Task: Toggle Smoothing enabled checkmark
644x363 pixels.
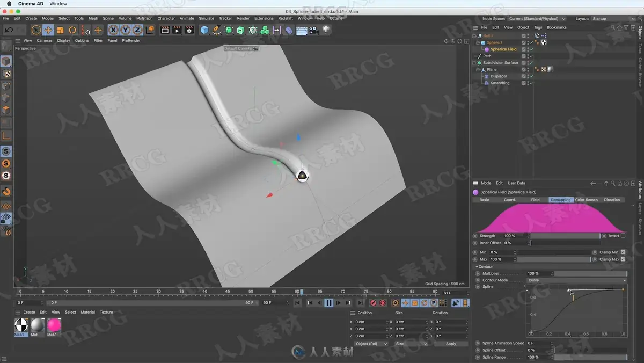Action: coord(531,83)
